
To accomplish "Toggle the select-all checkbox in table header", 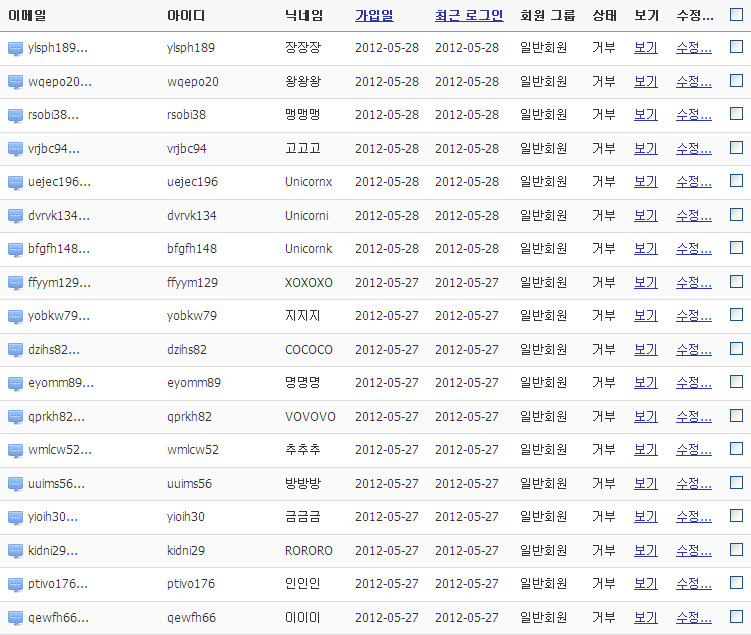I will point(736,14).
